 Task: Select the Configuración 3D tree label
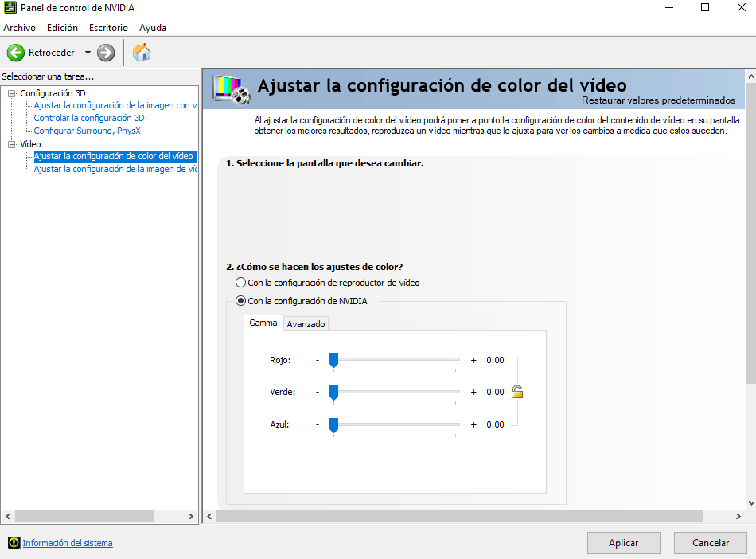tap(53, 93)
